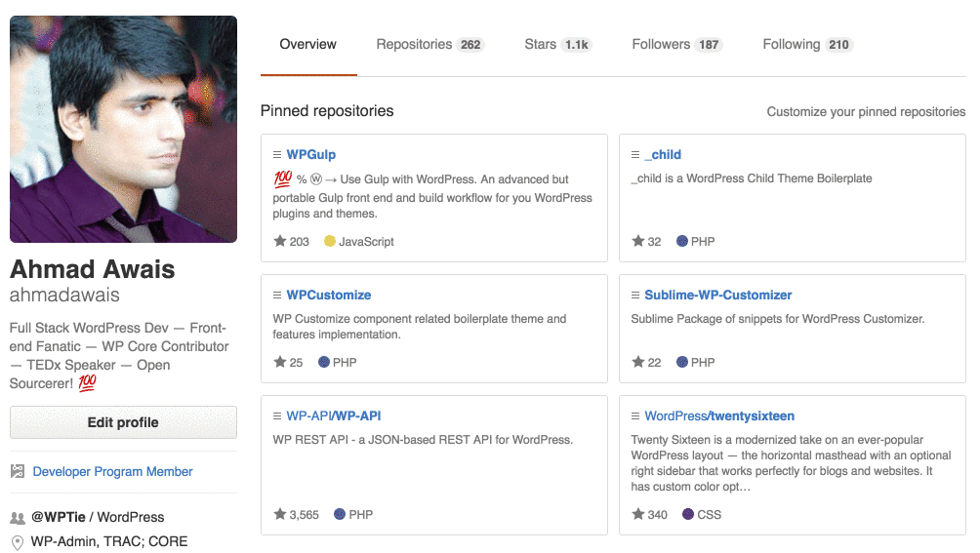Click the purple CSS language dot on twentysixteen
This screenshot has height=553, width=980.
(688, 514)
